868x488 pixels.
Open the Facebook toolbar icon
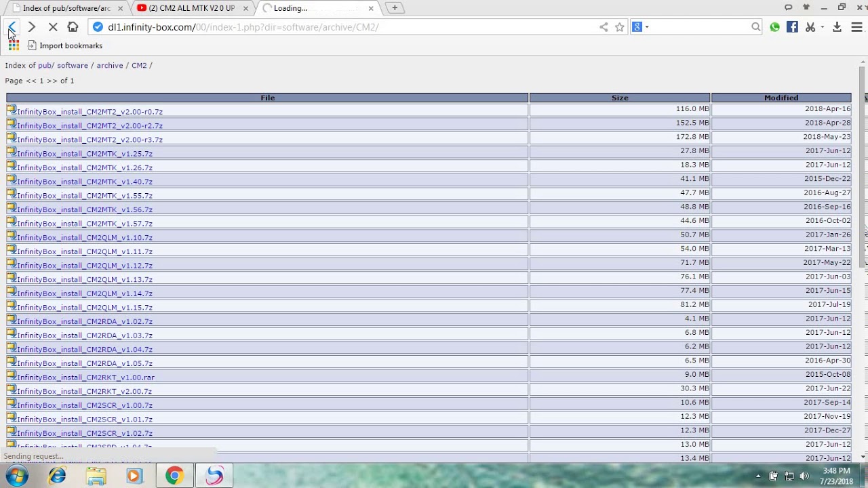(x=792, y=27)
